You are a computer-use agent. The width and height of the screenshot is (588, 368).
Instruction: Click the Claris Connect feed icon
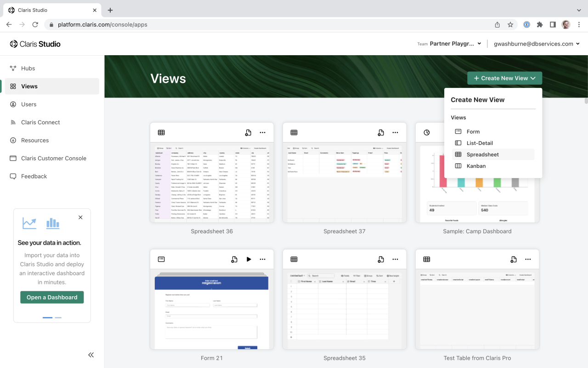tap(13, 122)
